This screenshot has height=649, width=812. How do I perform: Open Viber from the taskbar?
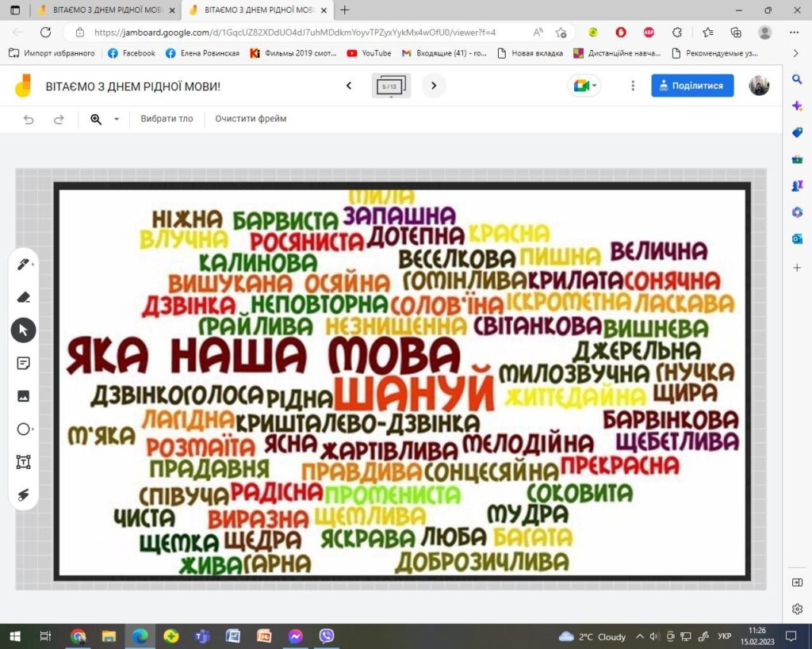(x=326, y=636)
